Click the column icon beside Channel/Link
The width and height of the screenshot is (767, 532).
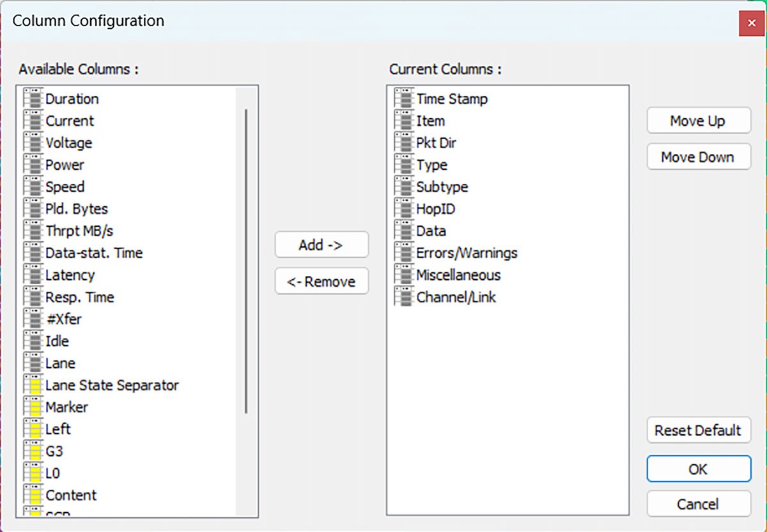[404, 297]
